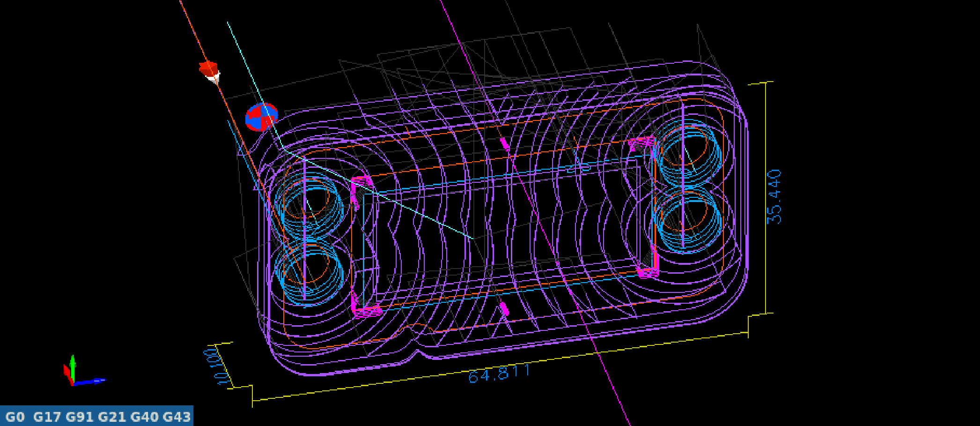Click the G17 plane selection indicator

tap(47, 417)
